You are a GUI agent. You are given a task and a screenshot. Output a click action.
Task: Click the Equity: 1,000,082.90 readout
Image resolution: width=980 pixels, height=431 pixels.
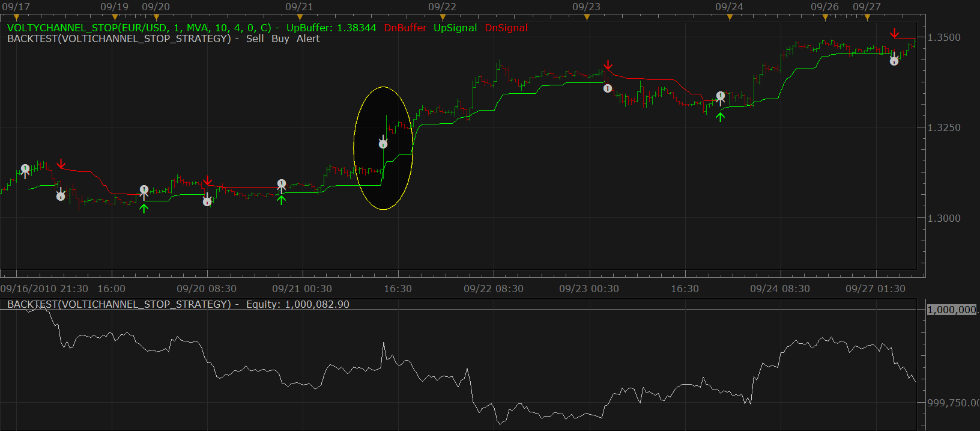(x=298, y=304)
